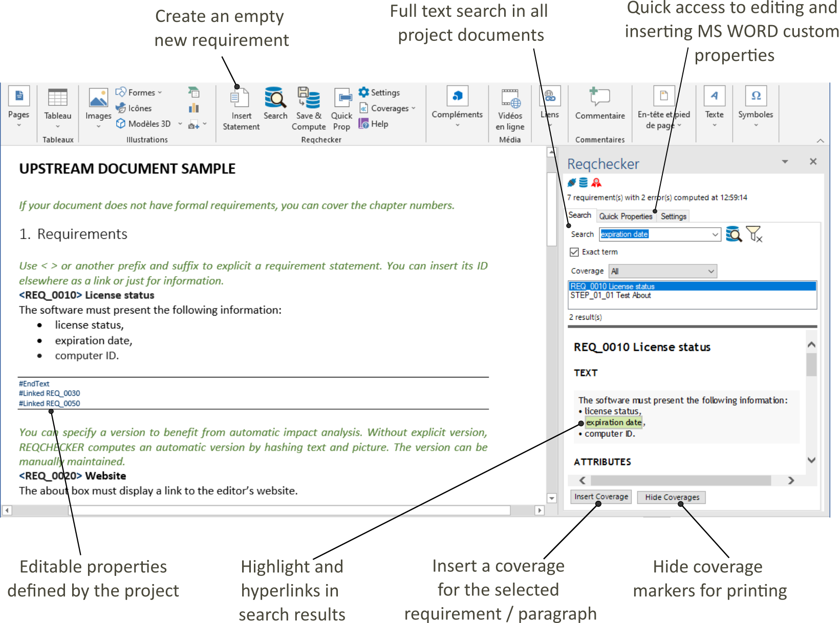Clear filter using the funnel icon

click(754, 234)
